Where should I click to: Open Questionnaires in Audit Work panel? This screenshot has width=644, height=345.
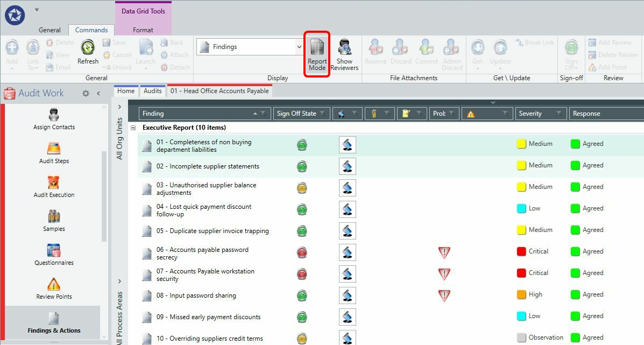click(54, 255)
